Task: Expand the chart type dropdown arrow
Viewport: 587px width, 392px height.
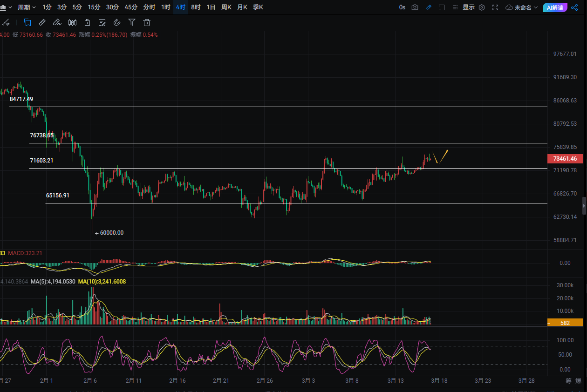Action: [10, 7]
